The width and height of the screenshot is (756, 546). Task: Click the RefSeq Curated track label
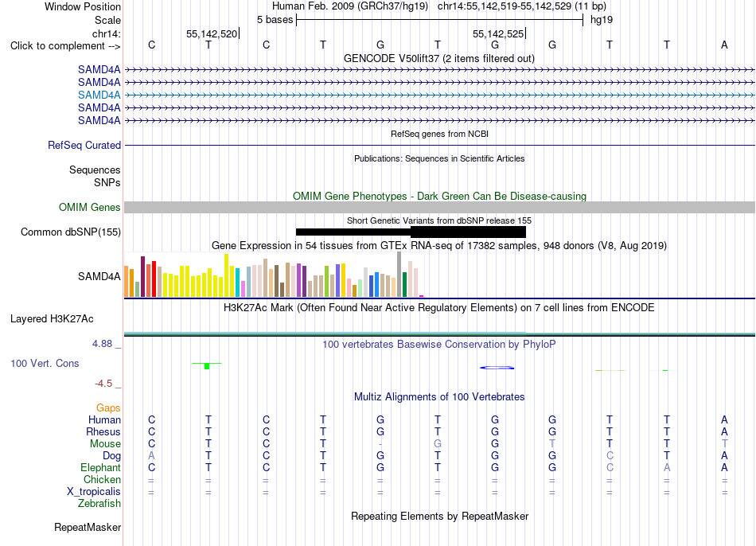pyautogui.click(x=84, y=145)
